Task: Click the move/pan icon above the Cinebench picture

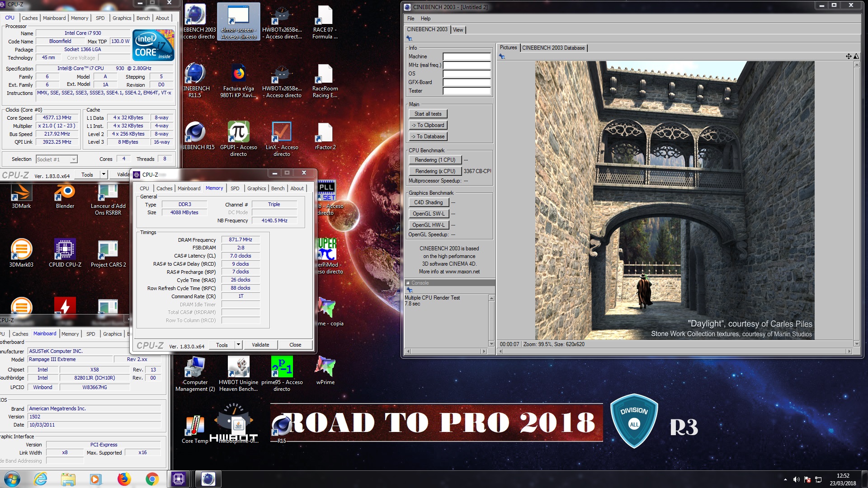Action: (x=849, y=56)
